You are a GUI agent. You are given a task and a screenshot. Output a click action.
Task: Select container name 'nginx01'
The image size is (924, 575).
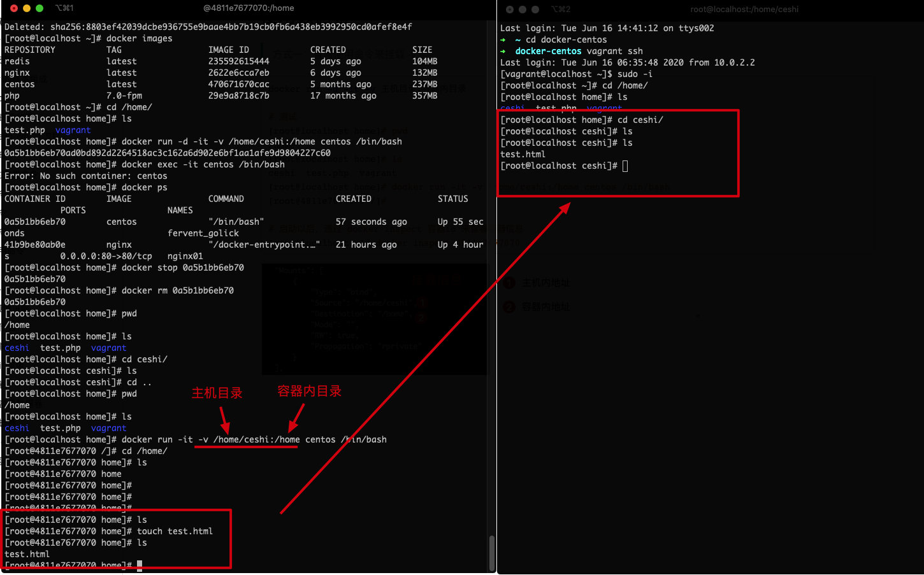[x=185, y=256]
